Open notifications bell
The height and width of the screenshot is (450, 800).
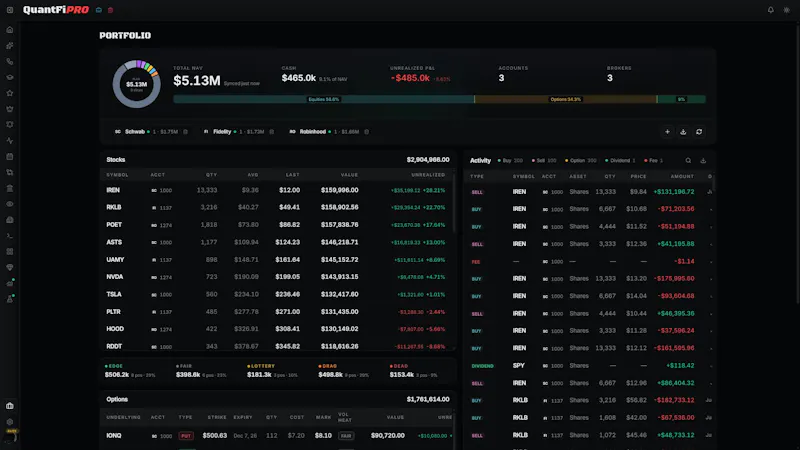coord(770,10)
